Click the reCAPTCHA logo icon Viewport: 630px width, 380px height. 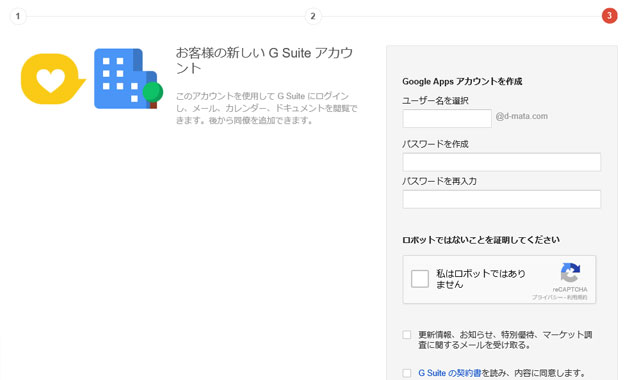coord(571,273)
